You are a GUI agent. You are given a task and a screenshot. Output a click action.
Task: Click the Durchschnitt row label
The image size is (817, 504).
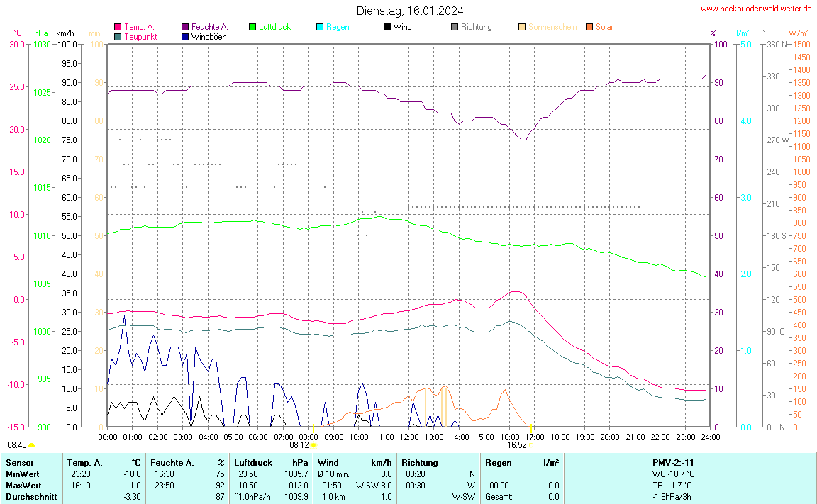coord(31,497)
